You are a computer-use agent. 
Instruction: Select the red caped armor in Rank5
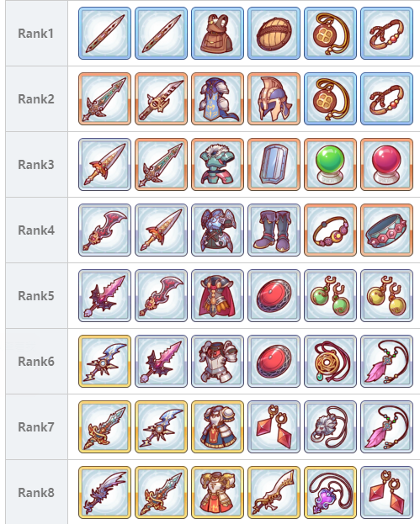pos(217,296)
